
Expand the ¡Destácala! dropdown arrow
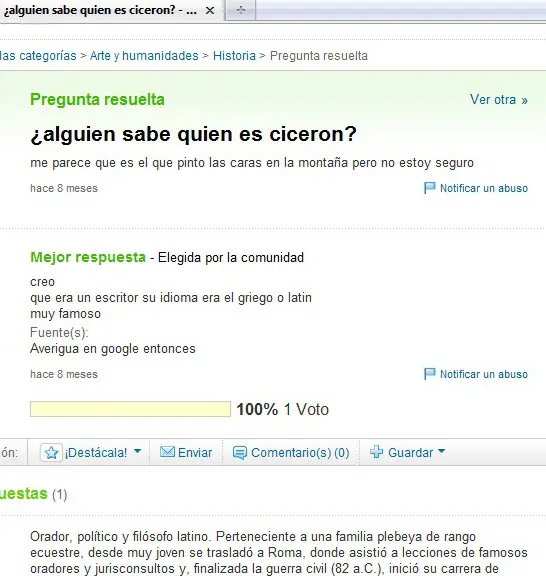click(137, 451)
